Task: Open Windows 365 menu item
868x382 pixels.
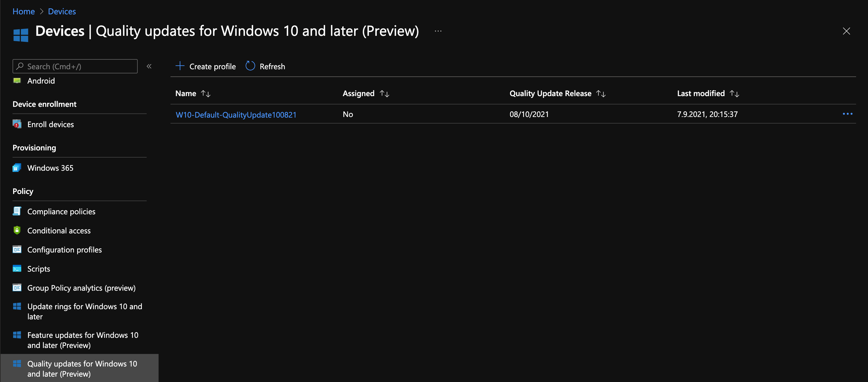Action: 50,168
